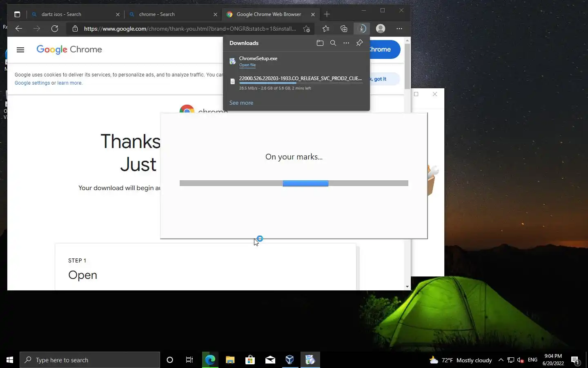Search downloads in Downloads panel
Image resolution: width=588 pixels, height=368 pixels.
[x=333, y=43]
